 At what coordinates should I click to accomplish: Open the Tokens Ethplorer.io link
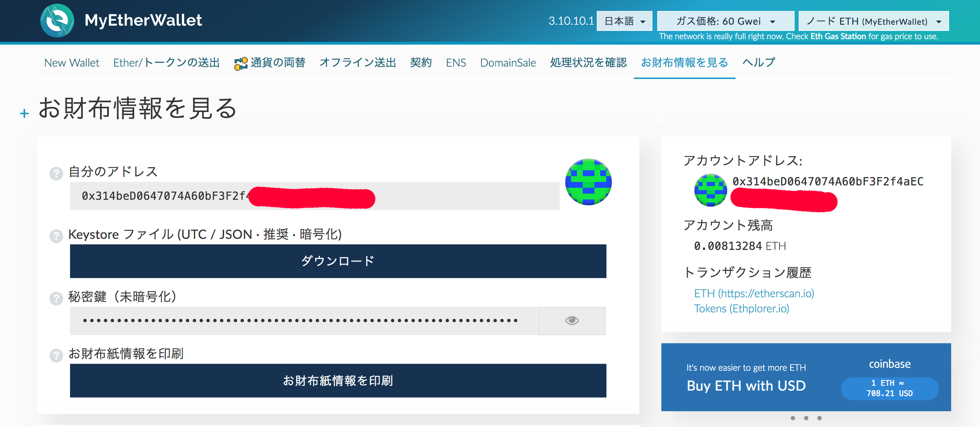741,309
